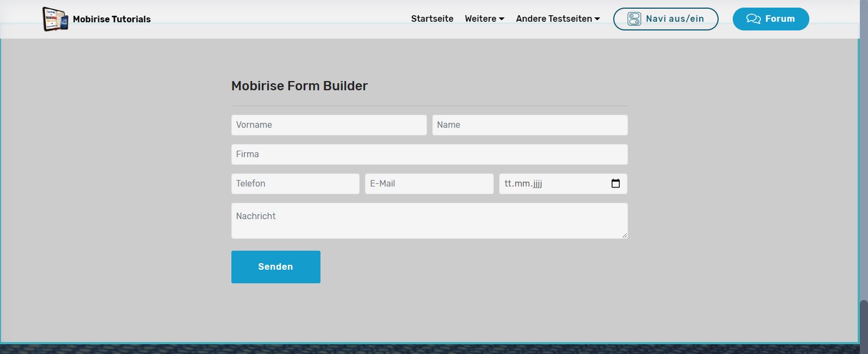Click the Mobirise Tutorials brand text
Screen dimensions: 868x354
coord(111,20)
